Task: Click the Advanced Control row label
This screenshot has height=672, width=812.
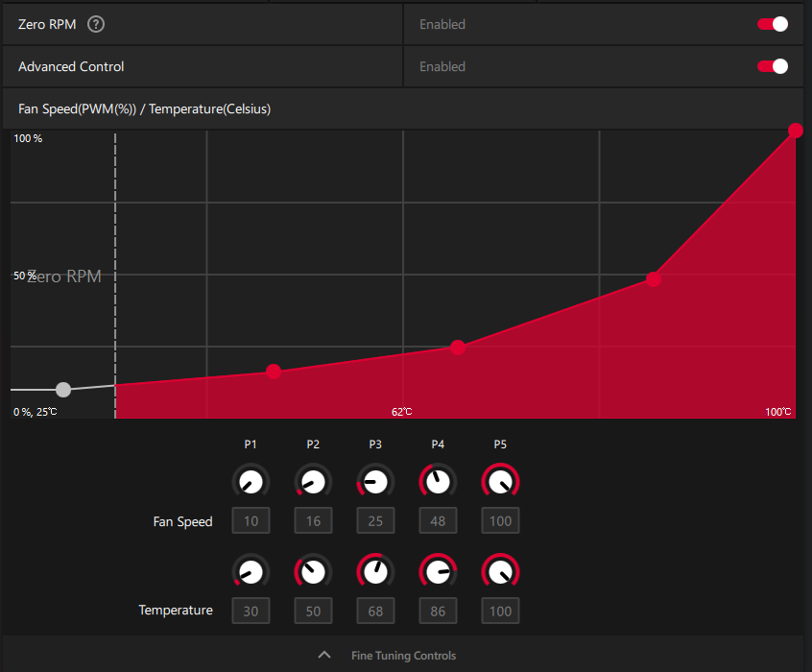Action: point(71,66)
